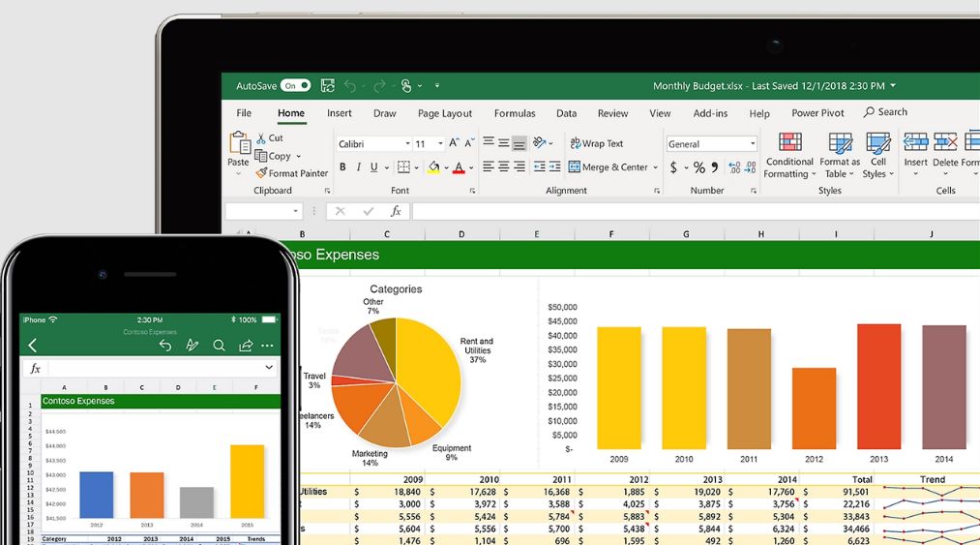This screenshot has width=980, height=545.
Task: Open the file name dropdown after Last Saved
Action: point(893,86)
